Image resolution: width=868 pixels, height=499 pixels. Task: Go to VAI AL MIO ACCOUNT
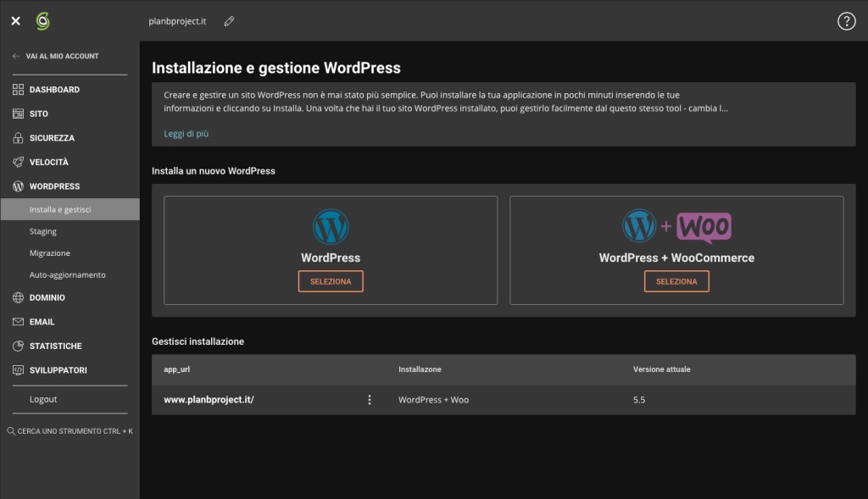point(62,57)
